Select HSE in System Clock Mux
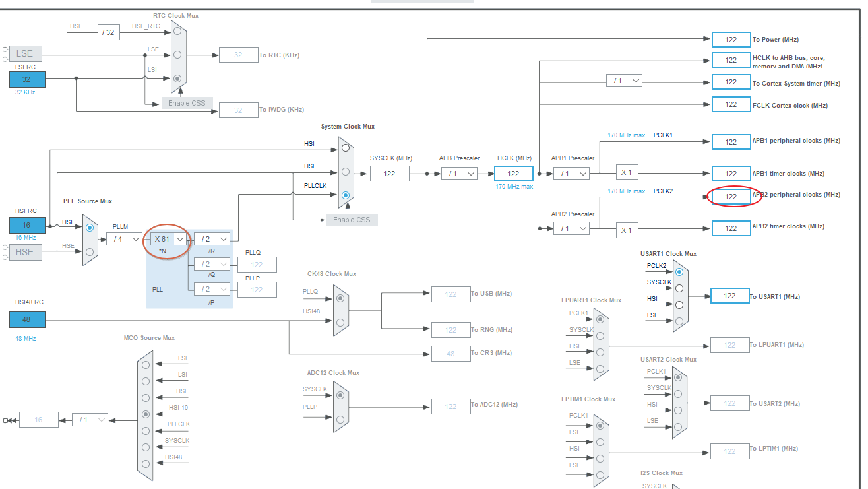The width and height of the screenshot is (868, 489). click(346, 172)
